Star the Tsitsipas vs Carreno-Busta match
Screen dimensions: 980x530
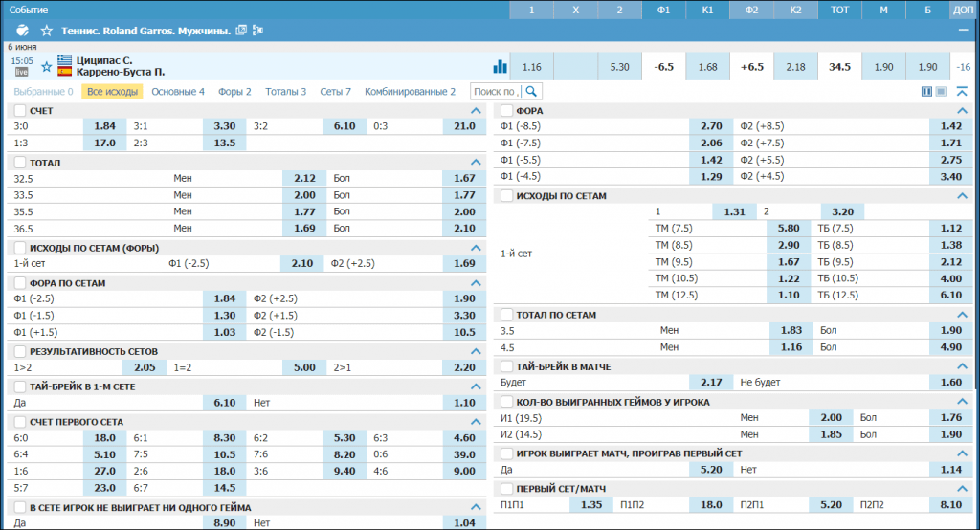(x=47, y=66)
